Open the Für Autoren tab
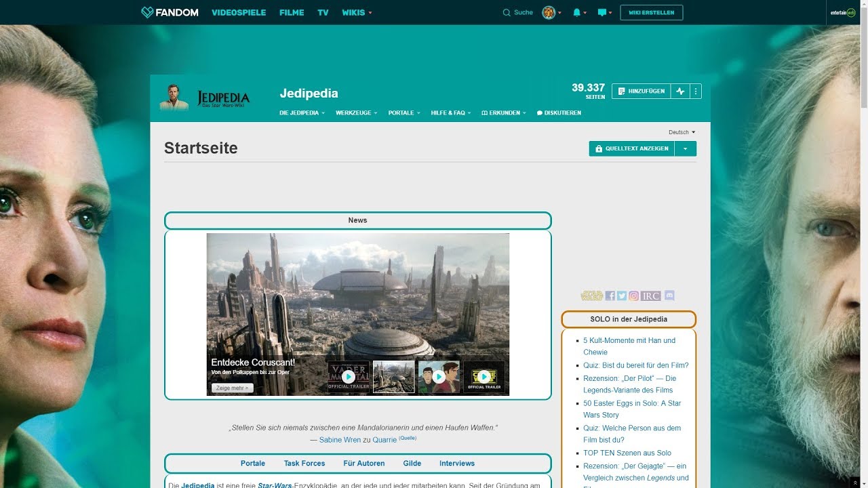This screenshot has height=488, width=868. tap(364, 464)
